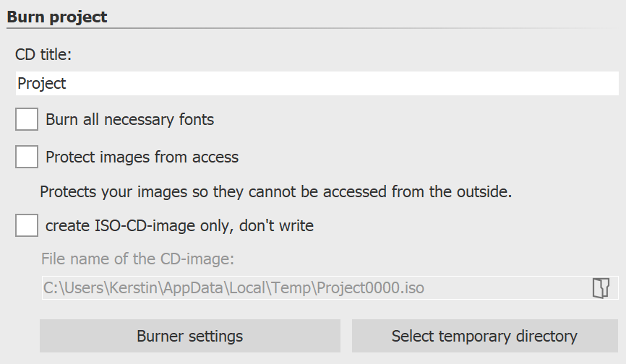The image size is (626, 364).
Task: Click the image protection description text
Action: [275, 192]
